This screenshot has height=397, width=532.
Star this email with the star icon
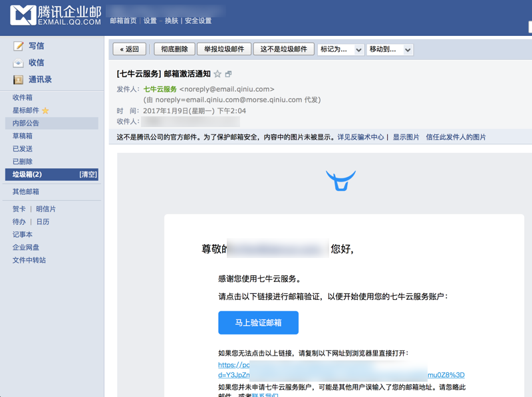coord(217,74)
